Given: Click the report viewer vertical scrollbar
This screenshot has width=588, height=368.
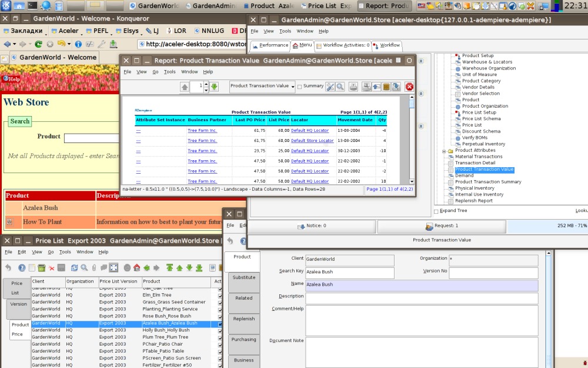Looking at the screenshot, I should tap(412, 139).
